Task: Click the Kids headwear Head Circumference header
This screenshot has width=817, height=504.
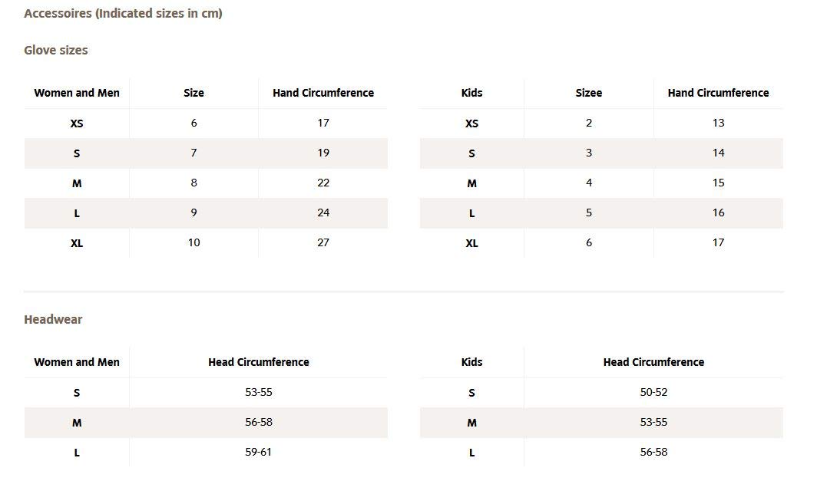Action: tap(653, 362)
